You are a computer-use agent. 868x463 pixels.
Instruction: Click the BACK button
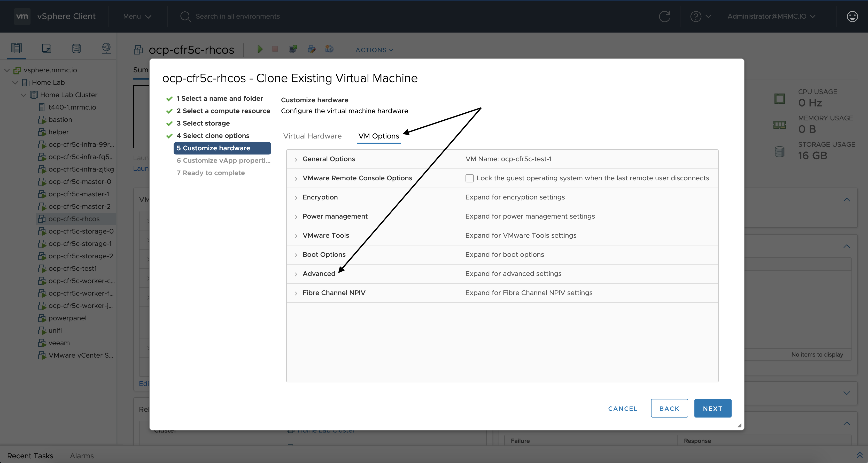[669, 408]
